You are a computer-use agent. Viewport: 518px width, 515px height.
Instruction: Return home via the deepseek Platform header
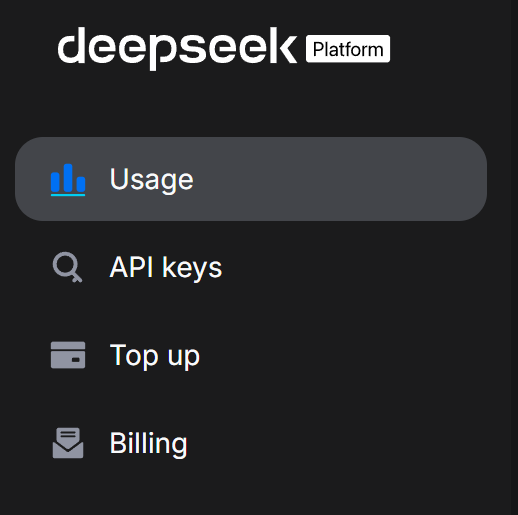click(x=224, y=49)
